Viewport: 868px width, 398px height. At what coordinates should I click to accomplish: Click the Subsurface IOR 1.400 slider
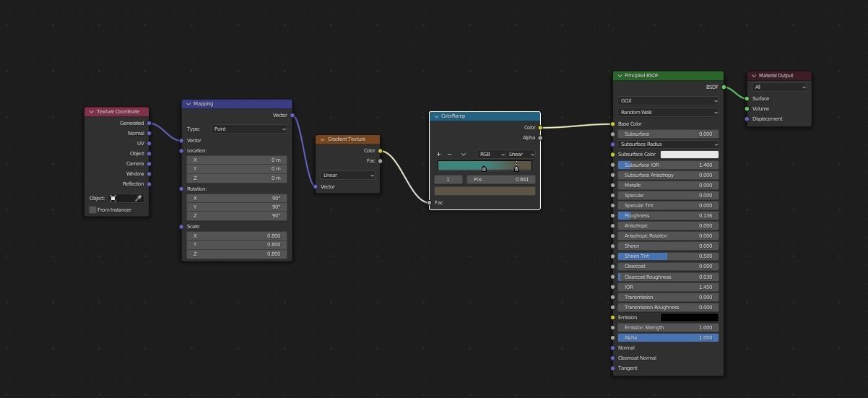pyautogui.click(x=668, y=165)
